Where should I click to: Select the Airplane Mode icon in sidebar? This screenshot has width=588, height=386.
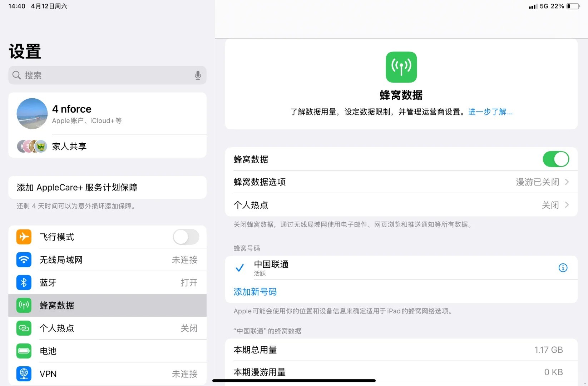pos(24,237)
